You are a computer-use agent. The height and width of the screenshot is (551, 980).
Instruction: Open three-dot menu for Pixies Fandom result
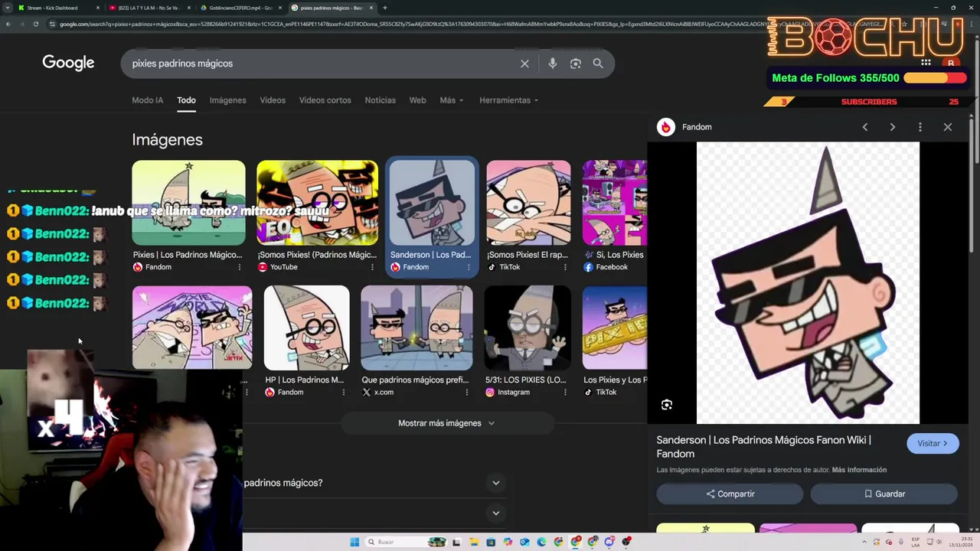(x=240, y=267)
